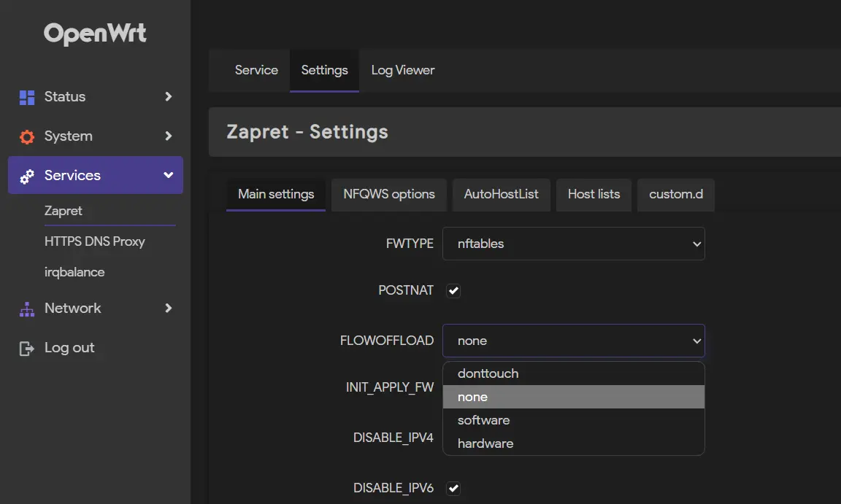The height and width of the screenshot is (504, 841).
Task: Open the AutoHostList tab
Action: (501, 195)
